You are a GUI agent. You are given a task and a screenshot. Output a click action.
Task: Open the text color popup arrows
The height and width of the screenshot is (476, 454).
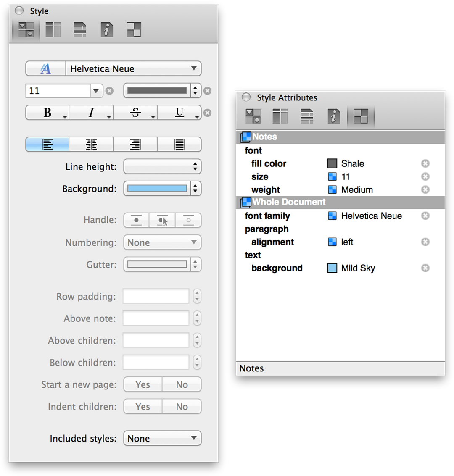click(x=195, y=91)
